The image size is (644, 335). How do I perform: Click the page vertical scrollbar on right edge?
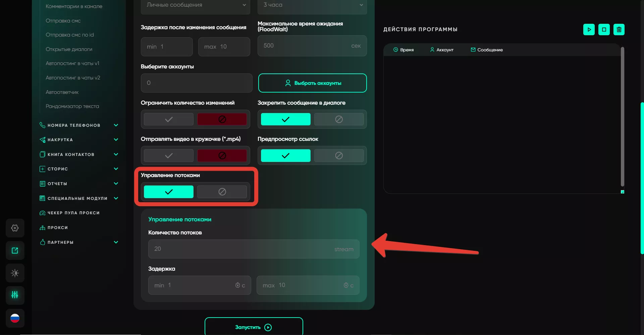point(642,178)
